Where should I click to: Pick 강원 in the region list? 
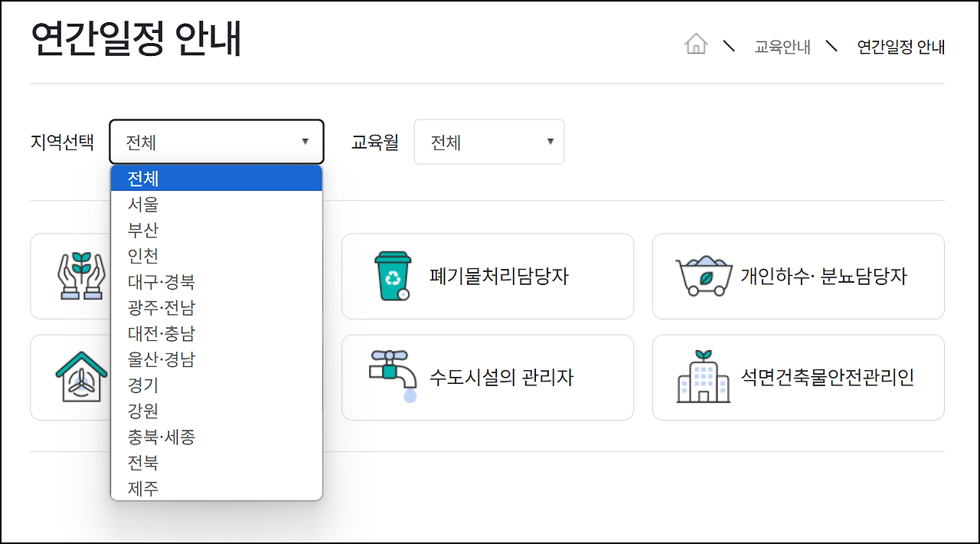tap(217, 411)
